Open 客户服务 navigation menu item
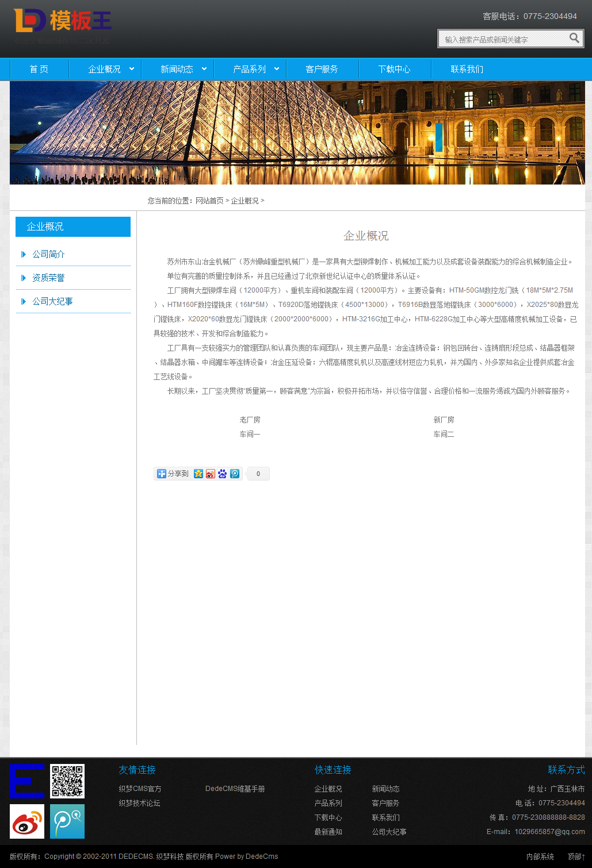The height and width of the screenshot is (868, 592). tap(322, 69)
